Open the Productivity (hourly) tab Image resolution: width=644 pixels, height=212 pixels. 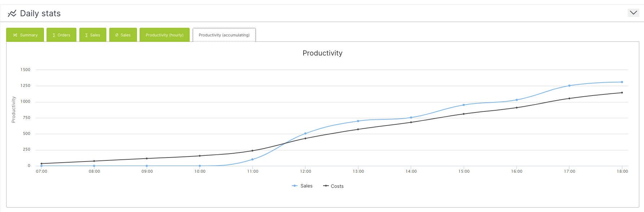pyautogui.click(x=164, y=35)
